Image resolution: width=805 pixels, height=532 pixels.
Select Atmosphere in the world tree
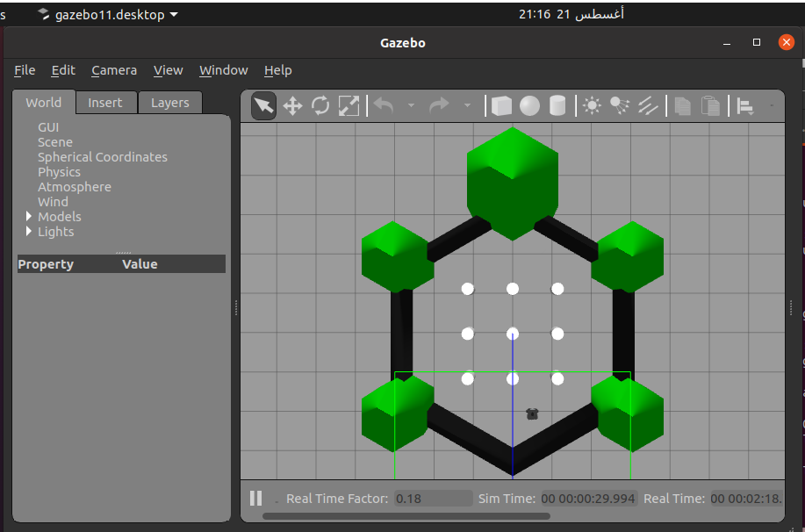point(75,187)
